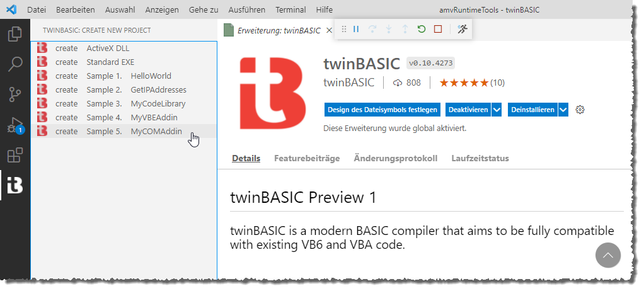Stop the debug session
644x291 pixels.
[438, 29]
